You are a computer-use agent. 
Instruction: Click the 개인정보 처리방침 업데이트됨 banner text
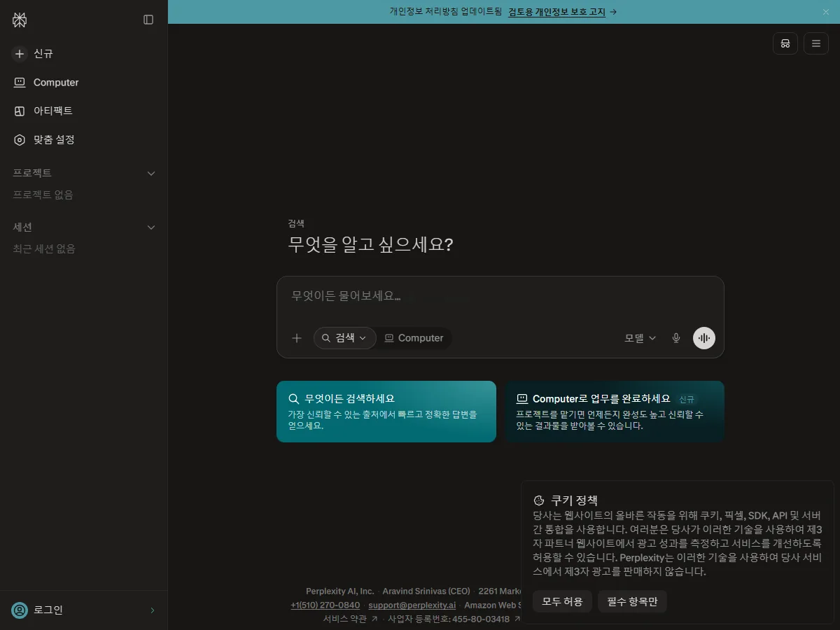pyautogui.click(x=446, y=12)
